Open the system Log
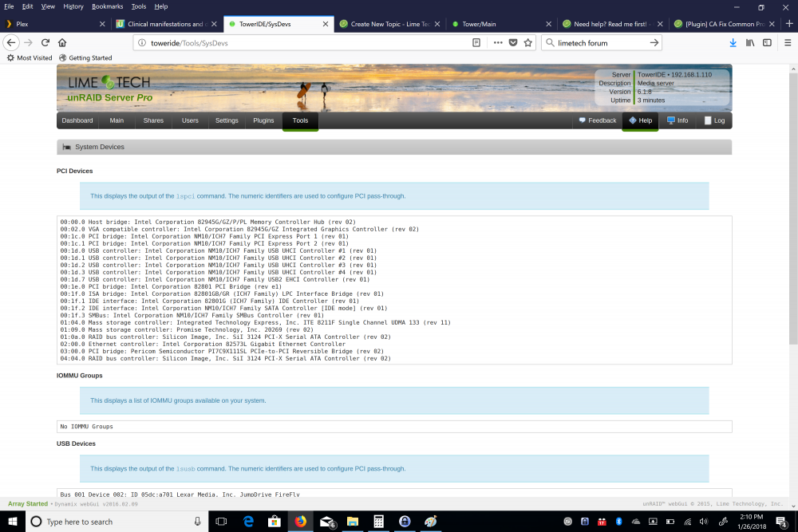Viewport: 798px width, 532px height. tap(714, 120)
